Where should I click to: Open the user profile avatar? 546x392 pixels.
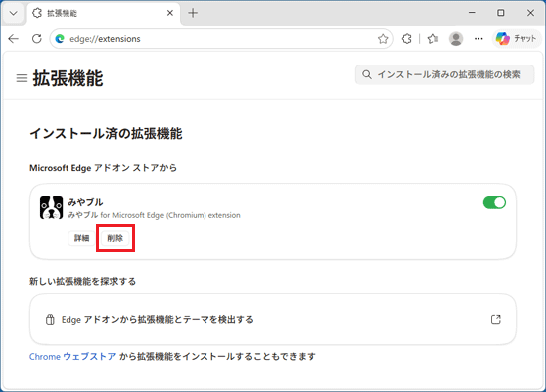pyautogui.click(x=456, y=39)
